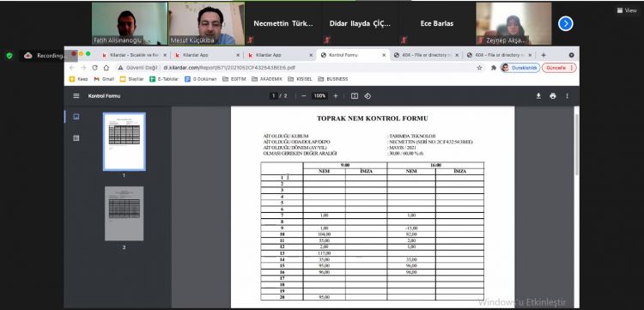
Task: Expand the EĞİTİM bookmark folder
Action: coord(234,79)
